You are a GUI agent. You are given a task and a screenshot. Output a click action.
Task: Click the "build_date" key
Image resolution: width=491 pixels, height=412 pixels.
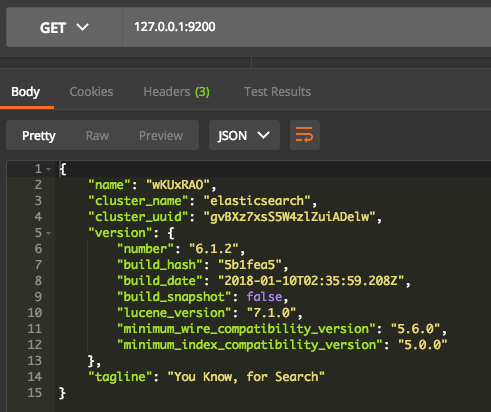[160, 281]
